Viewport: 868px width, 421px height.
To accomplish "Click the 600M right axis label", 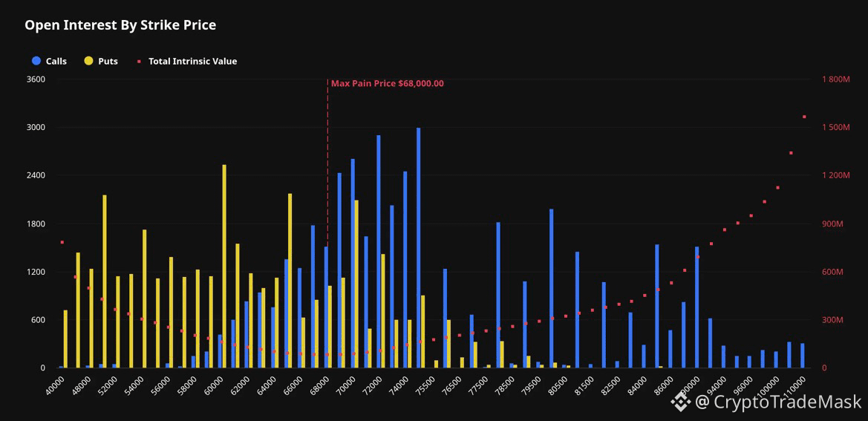I will pyautogui.click(x=832, y=272).
